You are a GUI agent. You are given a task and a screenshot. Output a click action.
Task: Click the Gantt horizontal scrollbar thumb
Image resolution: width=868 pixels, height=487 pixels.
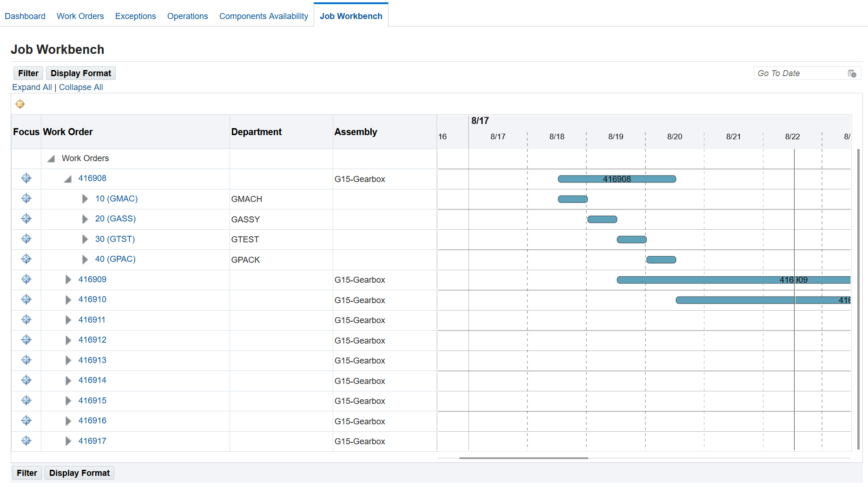pos(524,458)
